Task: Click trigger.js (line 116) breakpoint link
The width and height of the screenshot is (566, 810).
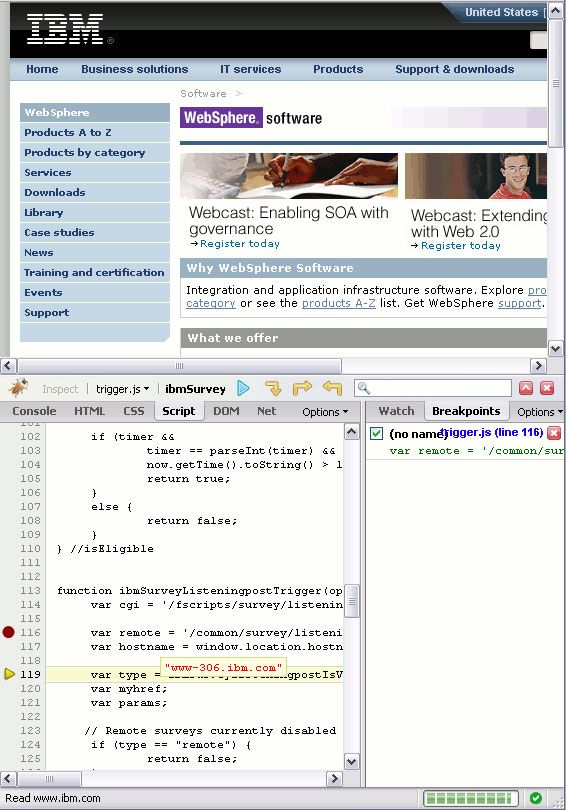Action: pyautogui.click(x=492, y=432)
